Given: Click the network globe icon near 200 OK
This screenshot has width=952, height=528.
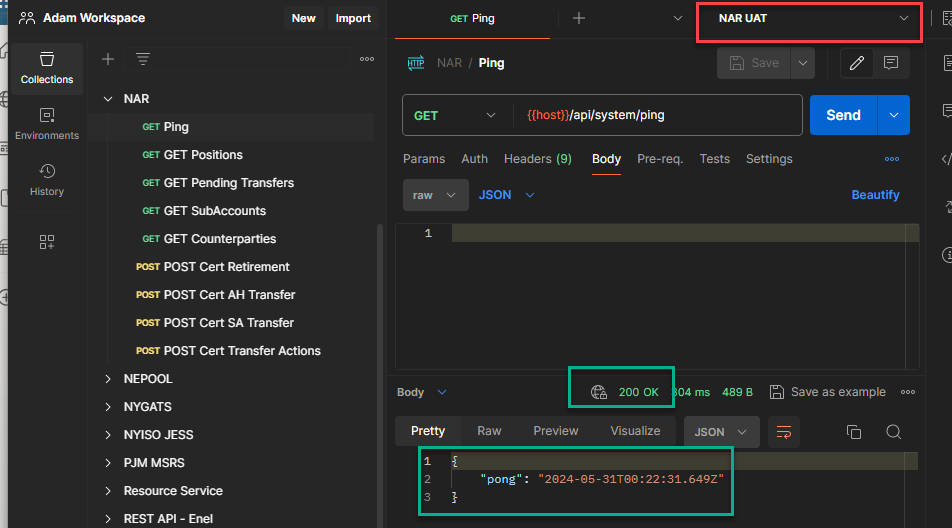Looking at the screenshot, I should pos(599,392).
